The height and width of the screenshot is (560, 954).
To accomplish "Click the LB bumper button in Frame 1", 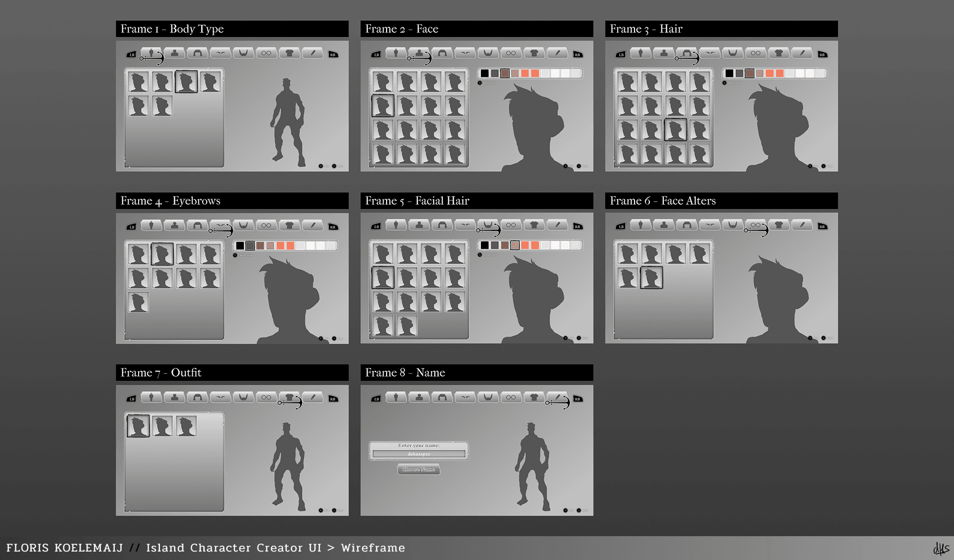I will tap(131, 55).
